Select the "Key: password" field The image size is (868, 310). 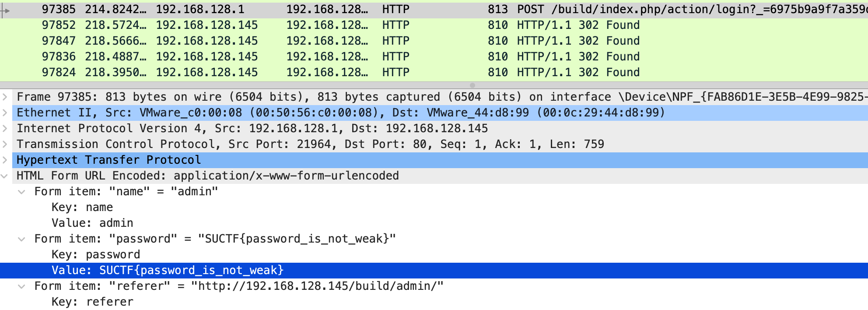tap(96, 254)
